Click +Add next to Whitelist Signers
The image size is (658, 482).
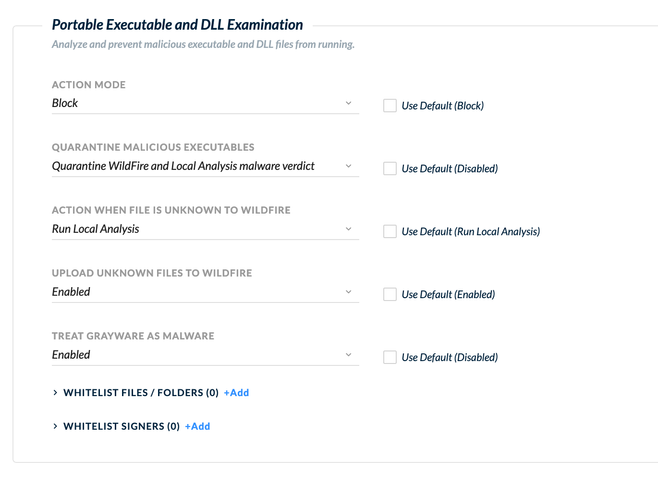pyautogui.click(x=198, y=426)
